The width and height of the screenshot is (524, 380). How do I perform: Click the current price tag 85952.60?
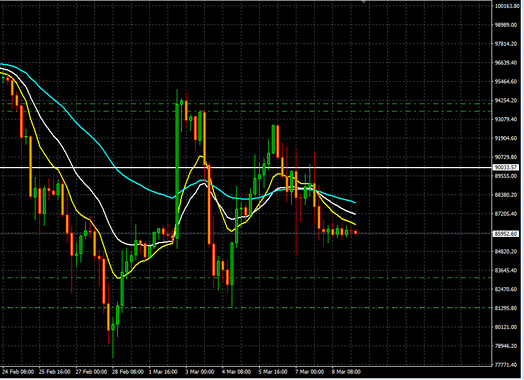[x=506, y=234]
